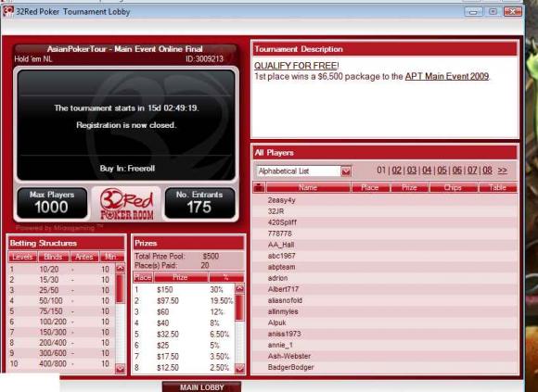Click the Prizes scrollbar thumb

239,308
